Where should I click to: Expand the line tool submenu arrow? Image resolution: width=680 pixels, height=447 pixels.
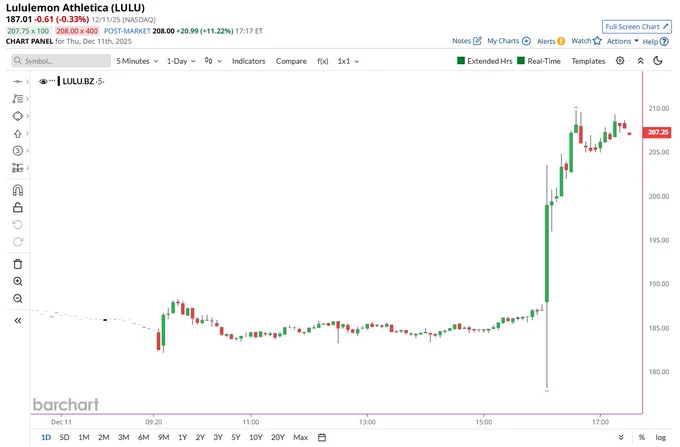coord(27,82)
